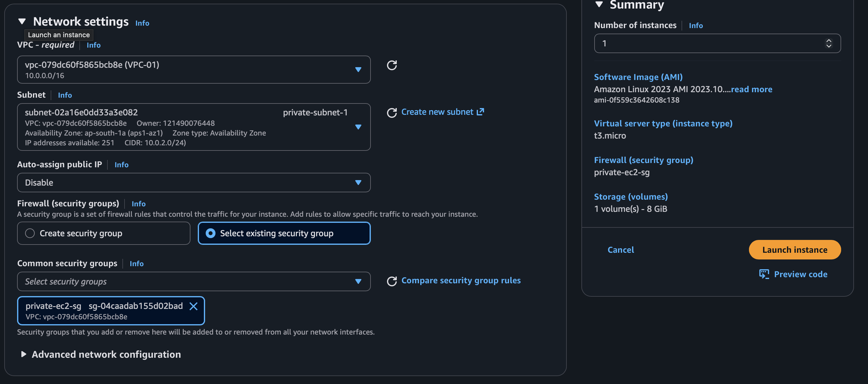Screen dimensions: 868x384
Task: Open the VPC dropdown
Action: [194, 70]
